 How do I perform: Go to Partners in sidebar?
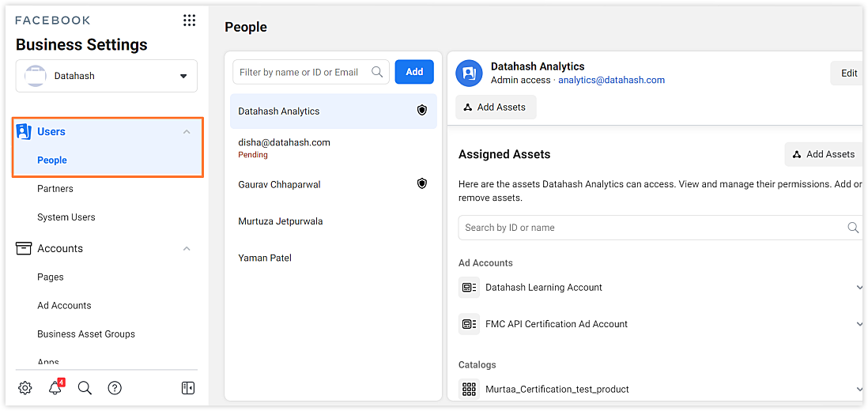[x=55, y=189]
